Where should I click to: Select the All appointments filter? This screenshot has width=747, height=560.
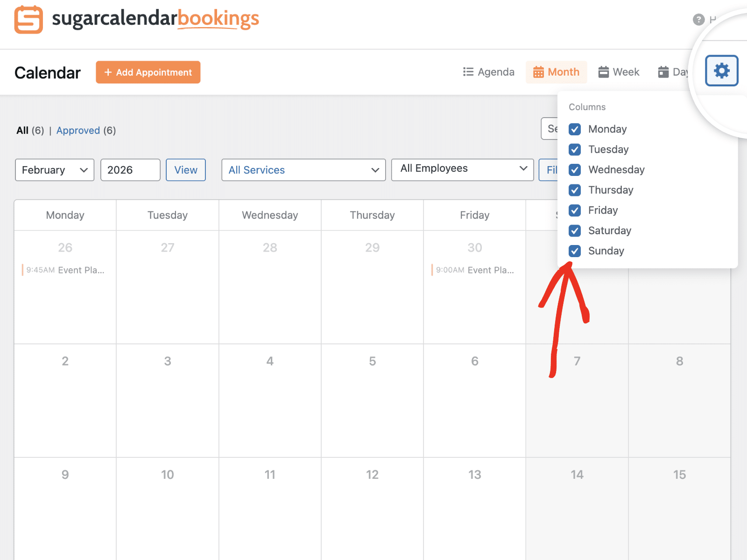tap(23, 130)
